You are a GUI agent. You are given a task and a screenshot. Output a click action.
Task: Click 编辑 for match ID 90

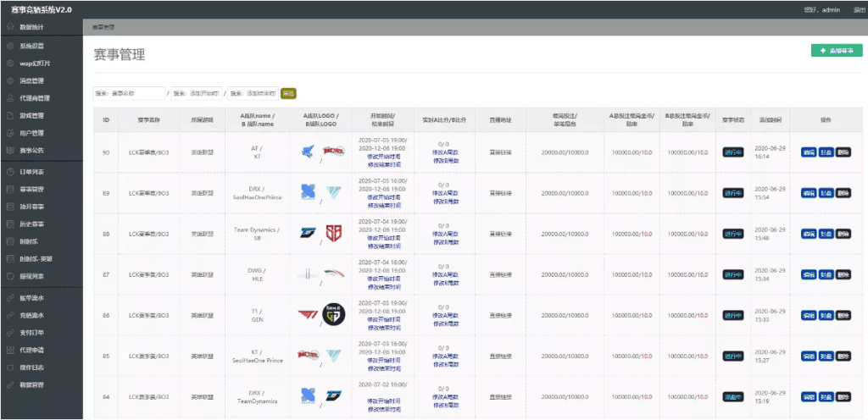808,152
